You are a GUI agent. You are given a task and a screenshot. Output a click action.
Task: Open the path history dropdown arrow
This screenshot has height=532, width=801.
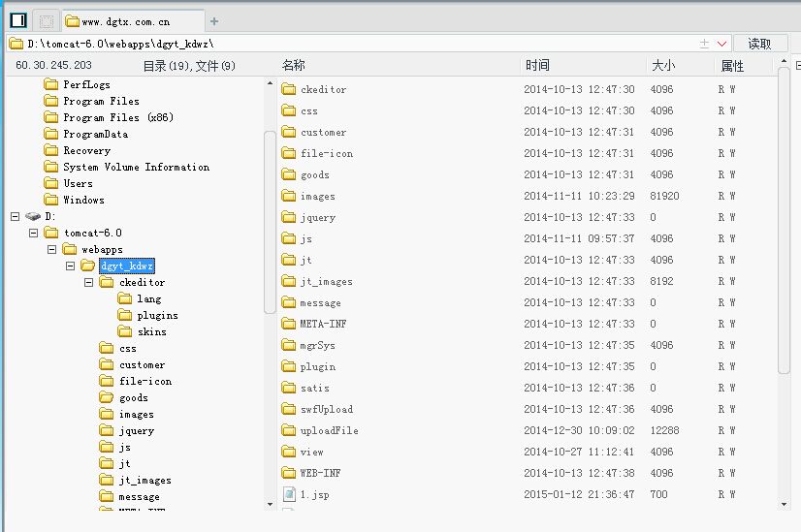pos(721,44)
